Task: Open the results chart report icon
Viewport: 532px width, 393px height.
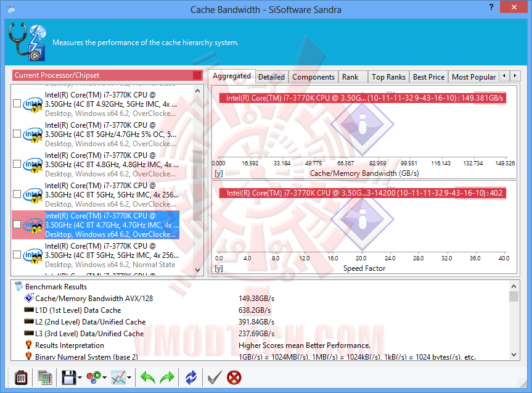Action: [45, 378]
